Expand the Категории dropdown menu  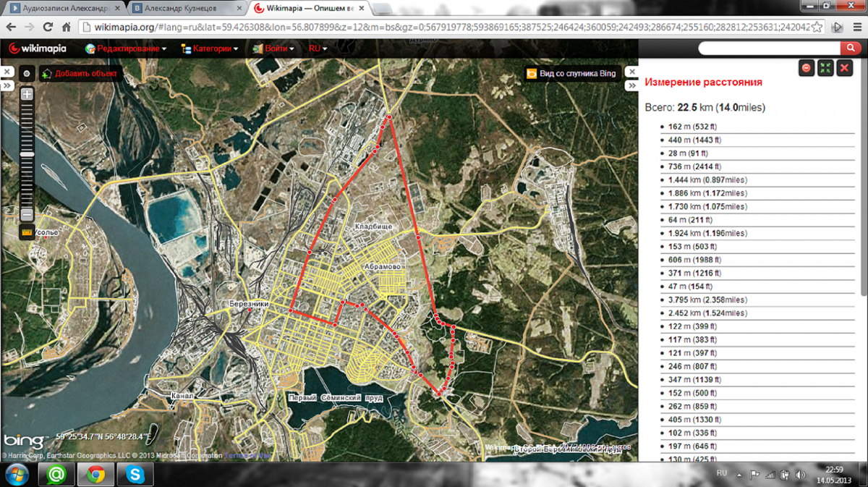point(210,48)
